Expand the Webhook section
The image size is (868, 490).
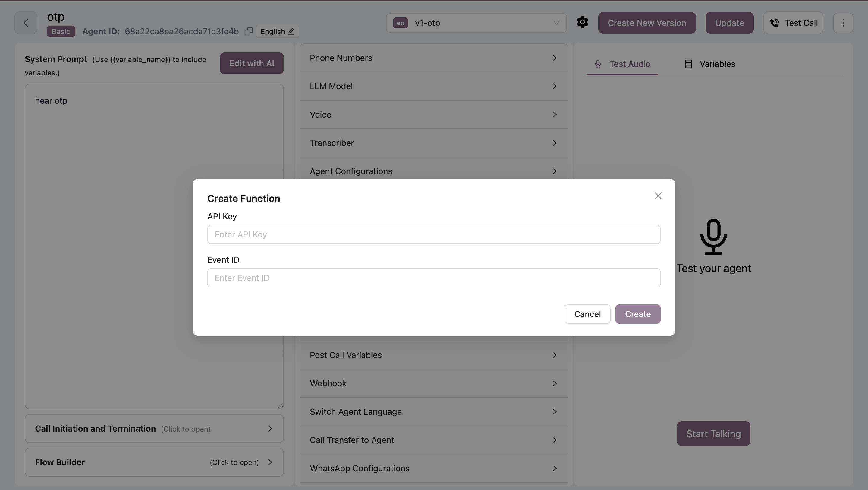pos(434,384)
